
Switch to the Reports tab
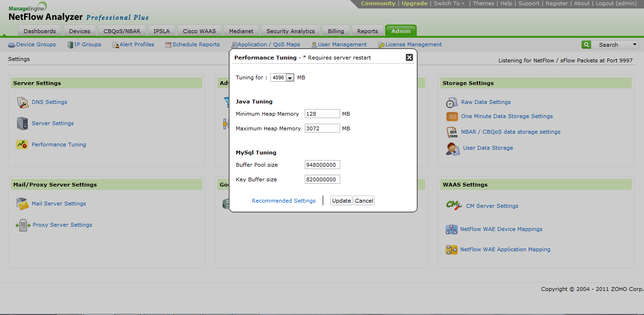(368, 31)
